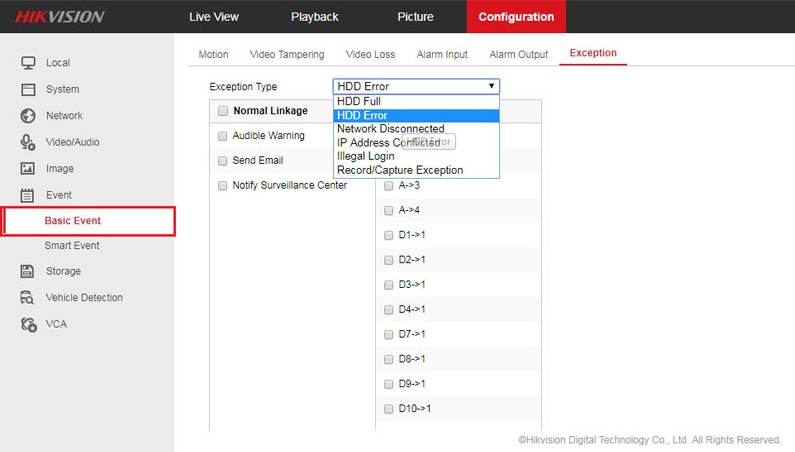Viewport: 795px width, 452px height.
Task: Go to the Picture tab
Action: point(415,17)
